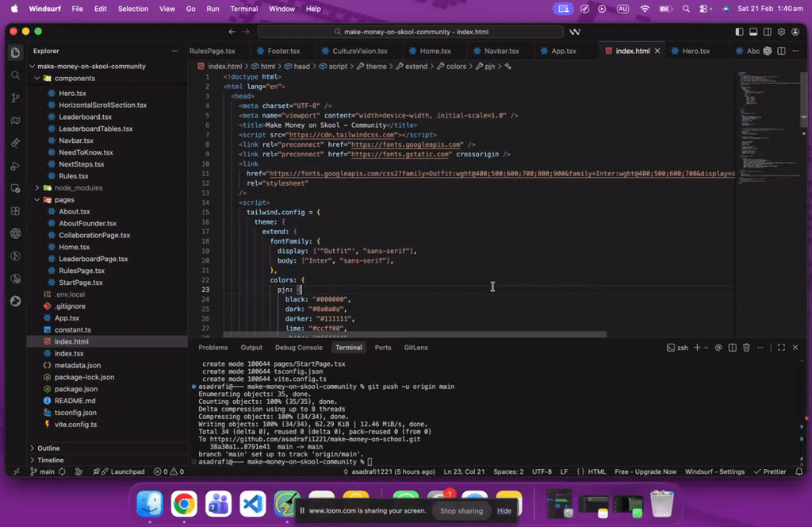
Task: Click the command center search field
Action: coord(410,32)
